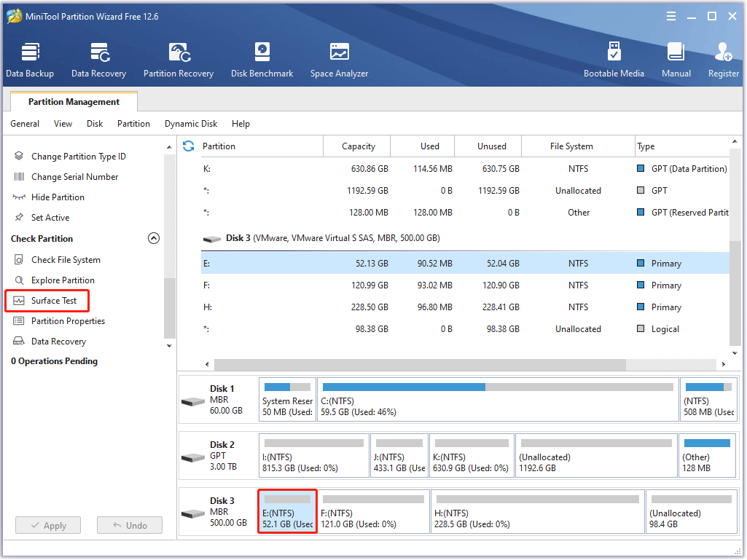Select Check File System option

click(x=66, y=260)
